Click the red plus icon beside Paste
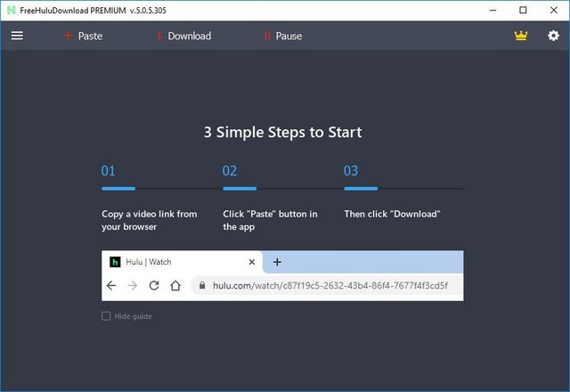This screenshot has width=570, height=392. point(68,36)
